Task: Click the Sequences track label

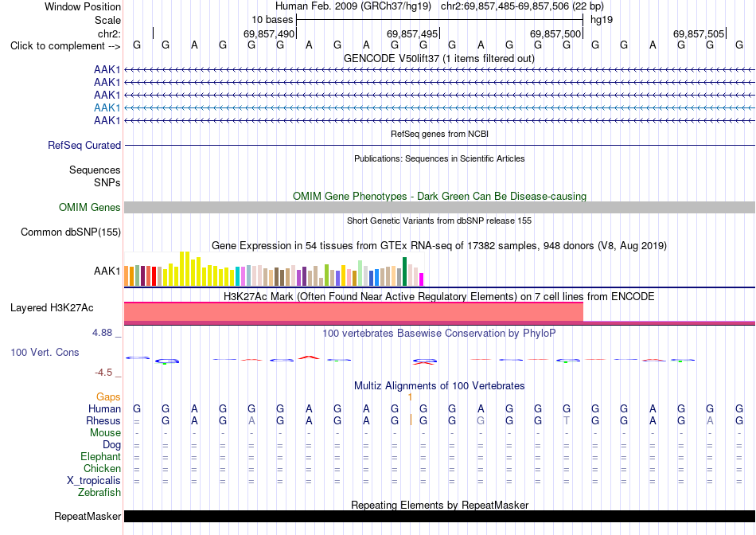Action: [x=95, y=170]
